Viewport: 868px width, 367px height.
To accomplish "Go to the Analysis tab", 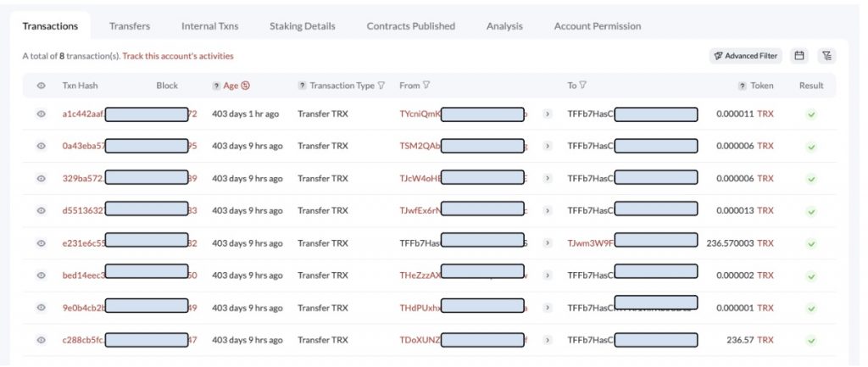I will click(x=504, y=26).
